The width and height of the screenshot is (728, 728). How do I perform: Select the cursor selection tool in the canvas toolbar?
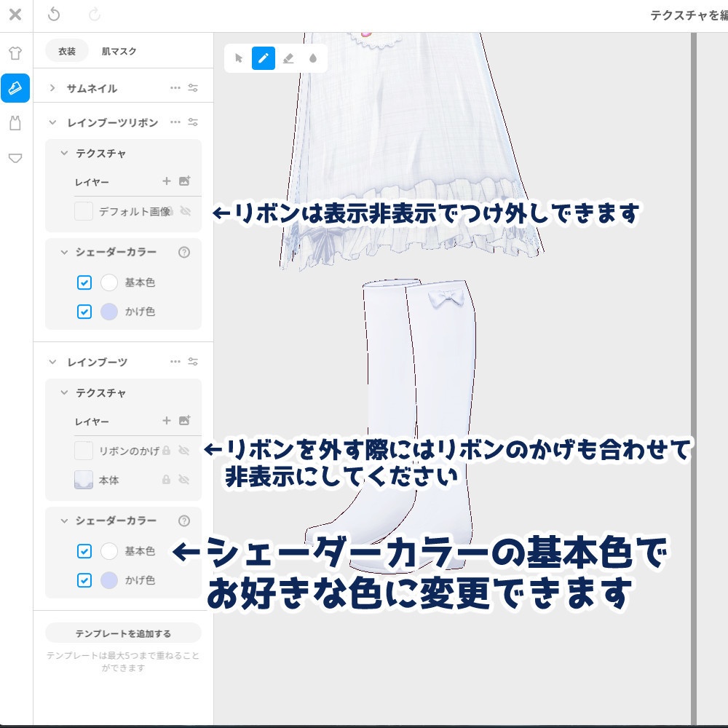[239, 59]
